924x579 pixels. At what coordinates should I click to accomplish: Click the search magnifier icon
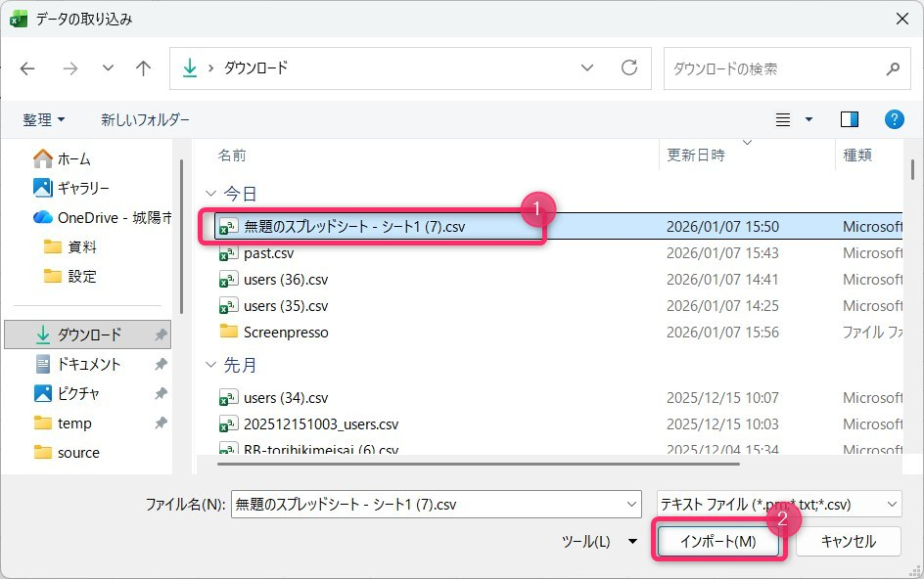tap(892, 69)
